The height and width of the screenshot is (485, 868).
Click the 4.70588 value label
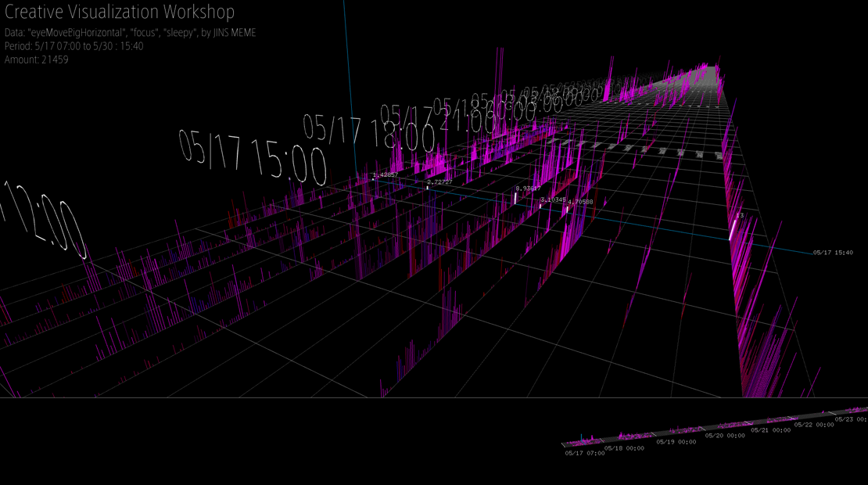coord(580,202)
